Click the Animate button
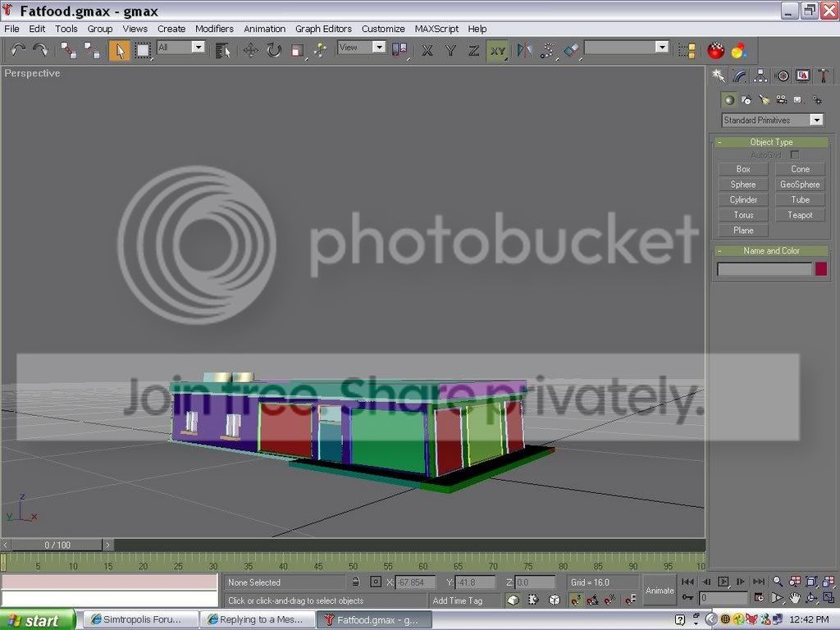The height and width of the screenshot is (630, 840). click(x=660, y=591)
